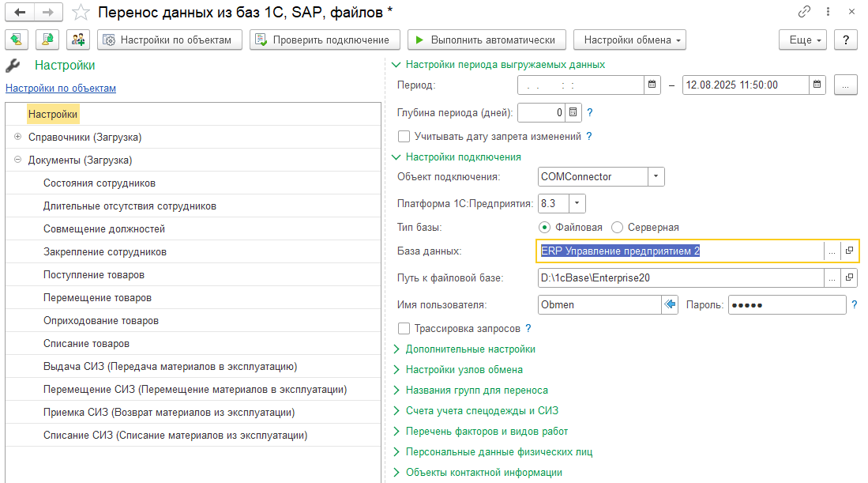Expand Справочники (Загрузка) tree node
Viewport: 868px width, 483px height.
tap(17, 137)
